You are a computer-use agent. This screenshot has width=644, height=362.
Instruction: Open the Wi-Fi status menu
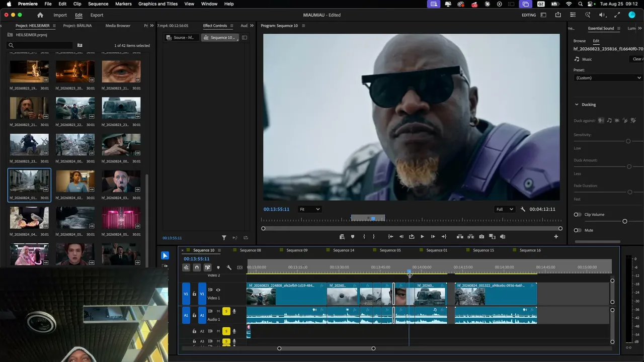click(x=569, y=4)
